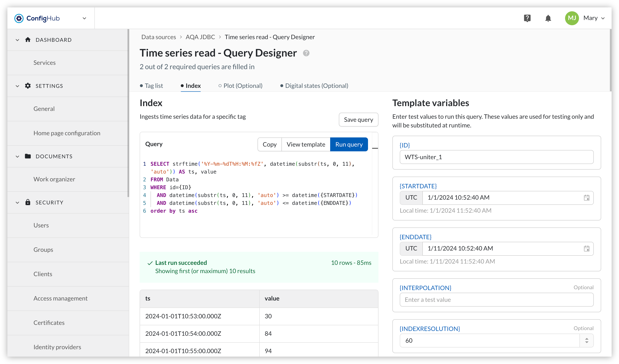The image size is (619, 364).
Task: Click the 2024-01-01T10:54:00.000Z cell
Action: [x=199, y=334]
